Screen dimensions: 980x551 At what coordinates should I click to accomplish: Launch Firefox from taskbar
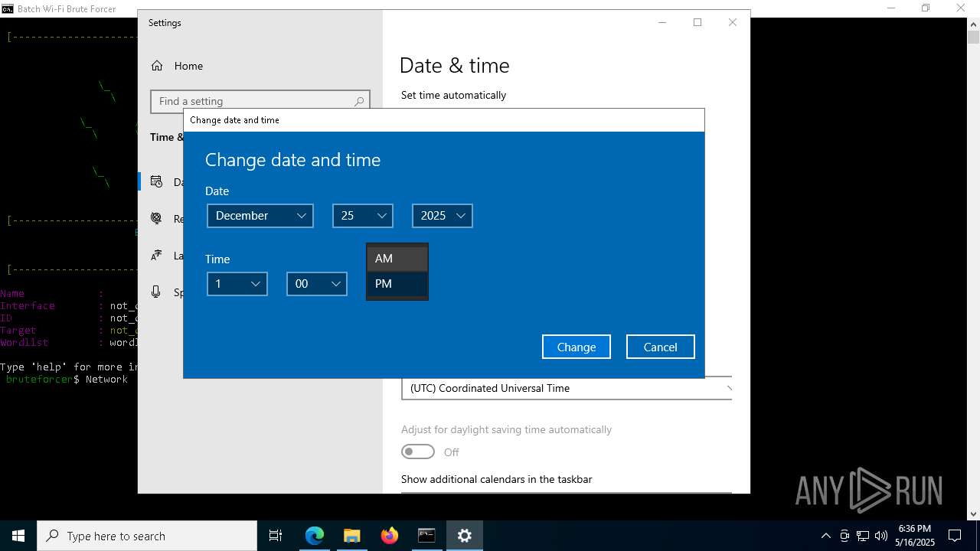click(x=390, y=536)
